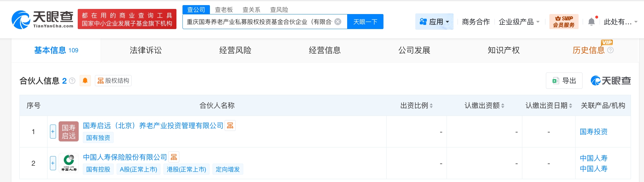Open equity structure icon for 中国人寿保险
Image resolution: width=644 pixels, height=182 pixels.
174,157
